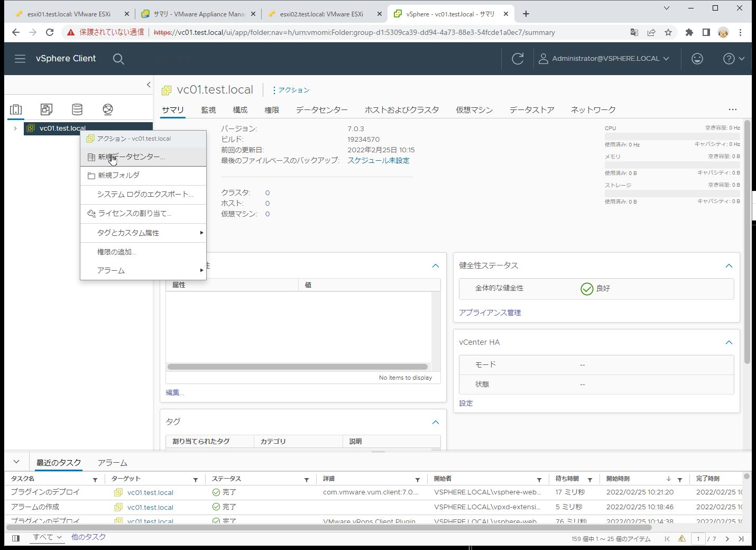Filter the 開始者 column

pos(539,480)
